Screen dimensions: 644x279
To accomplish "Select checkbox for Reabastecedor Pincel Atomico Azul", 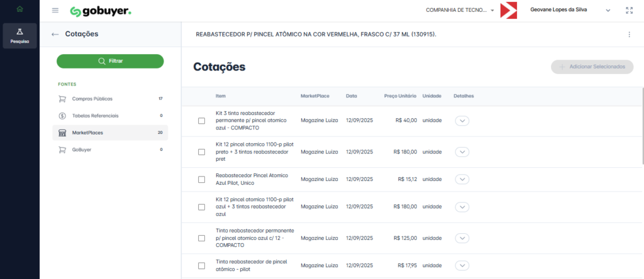I will [201, 179].
